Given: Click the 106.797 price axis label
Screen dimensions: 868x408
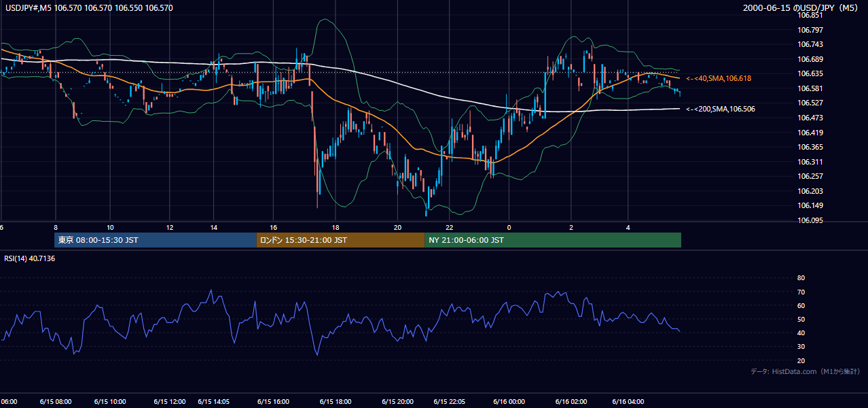Looking at the screenshot, I should 810,30.
